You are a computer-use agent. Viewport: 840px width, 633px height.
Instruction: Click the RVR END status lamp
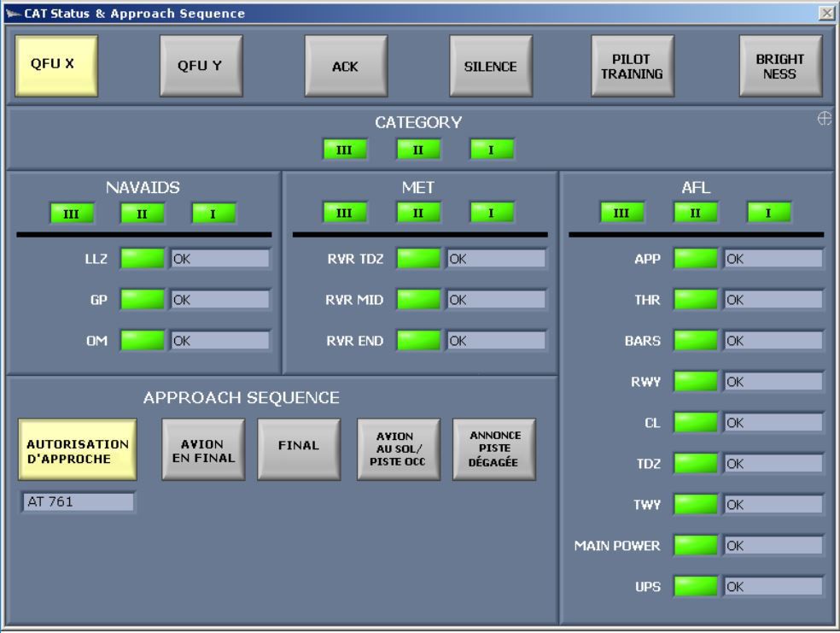tap(417, 342)
